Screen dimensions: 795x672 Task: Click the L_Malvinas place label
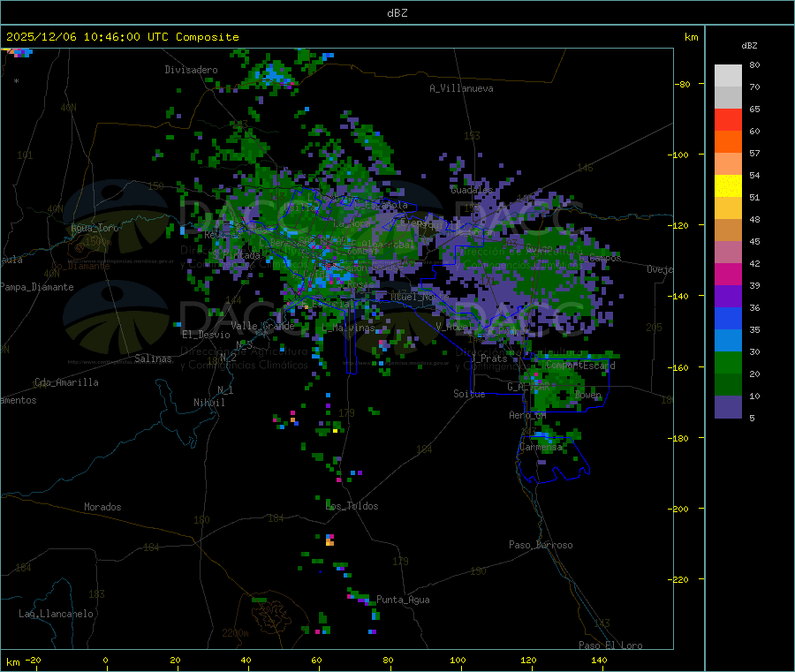348,328
